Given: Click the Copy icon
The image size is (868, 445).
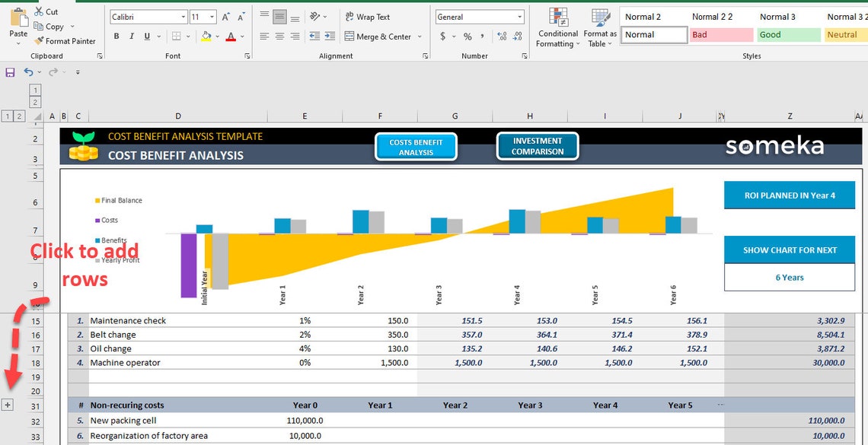Looking at the screenshot, I should (x=37, y=26).
